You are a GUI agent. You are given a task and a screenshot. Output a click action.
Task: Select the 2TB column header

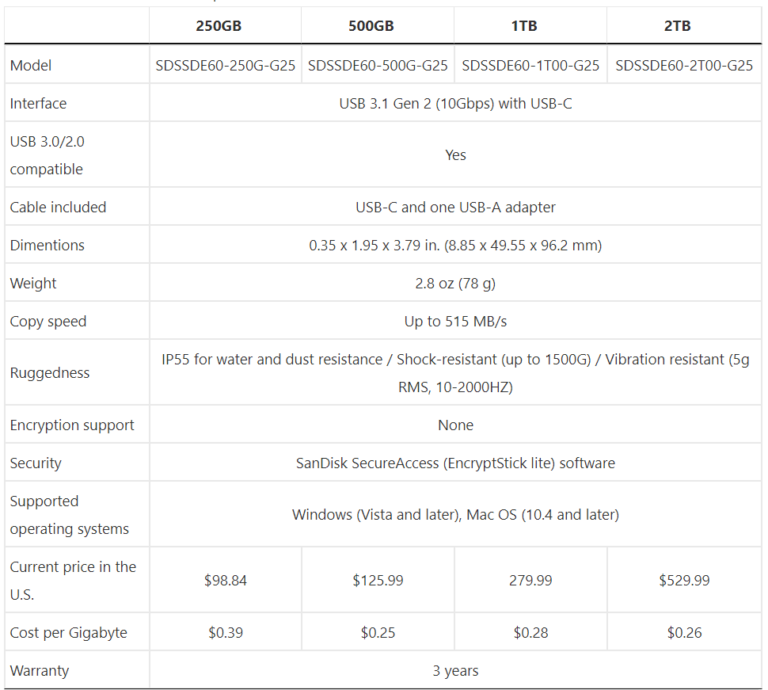coord(684,25)
